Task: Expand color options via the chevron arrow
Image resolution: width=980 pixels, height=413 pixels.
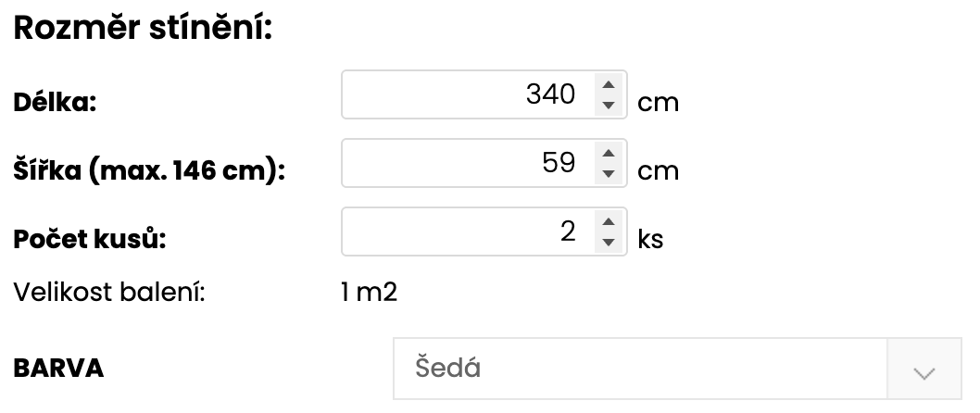Action: point(923,370)
